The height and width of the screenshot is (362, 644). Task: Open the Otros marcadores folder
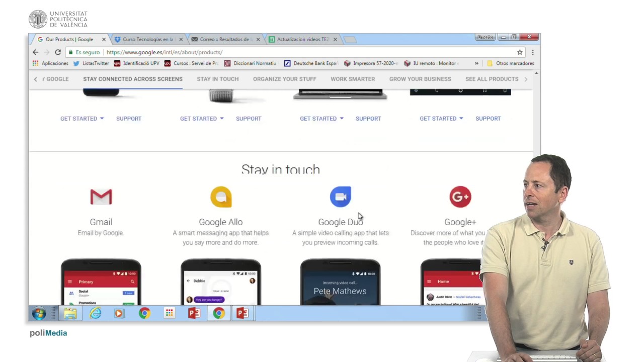pyautogui.click(x=510, y=63)
